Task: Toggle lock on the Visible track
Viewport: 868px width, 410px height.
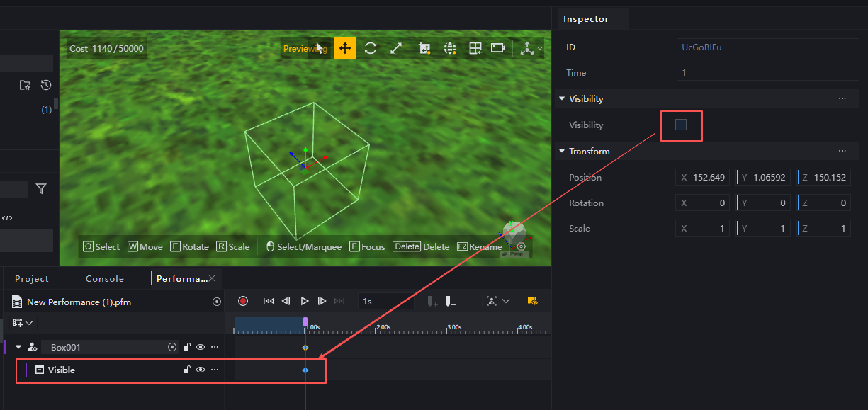Action: (187, 370)
